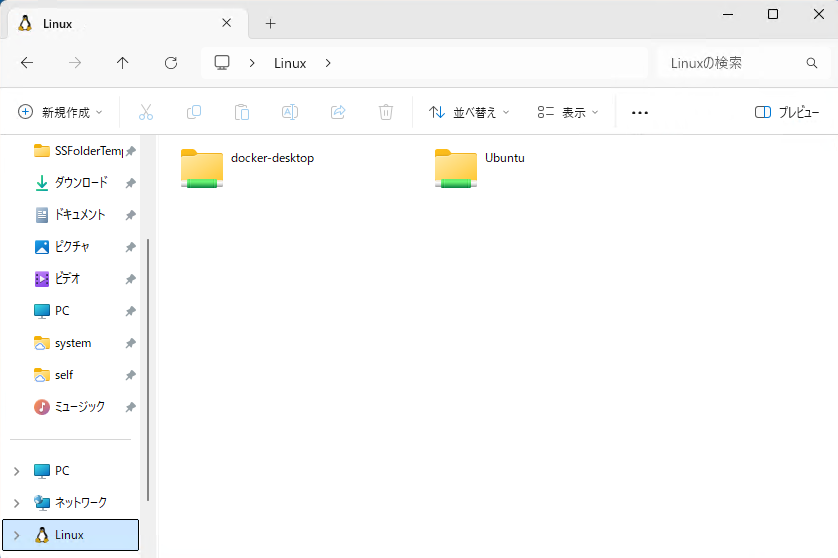Open the docker-desktop folder

click(202, 168)
